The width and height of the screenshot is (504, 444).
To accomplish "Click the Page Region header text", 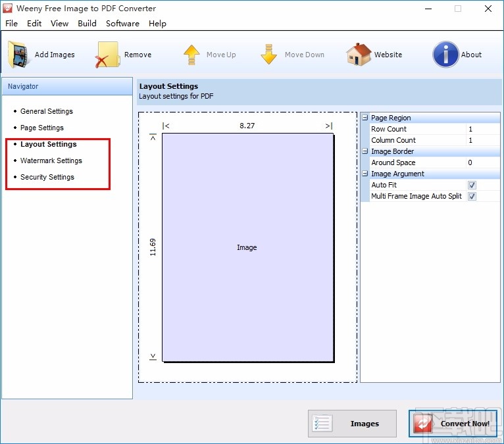I will 391,118.
